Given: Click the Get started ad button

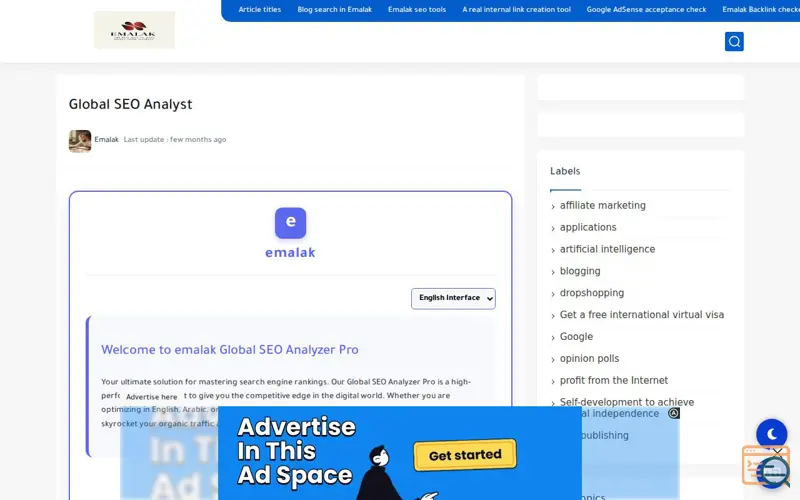Looking at the screenshot, I should pos(465,455).
